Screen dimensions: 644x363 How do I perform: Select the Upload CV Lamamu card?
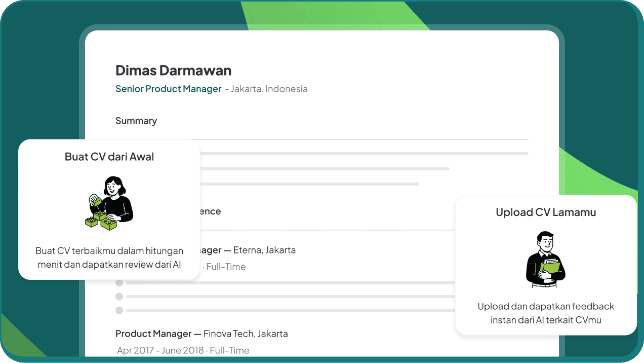(x=546, y=264)
